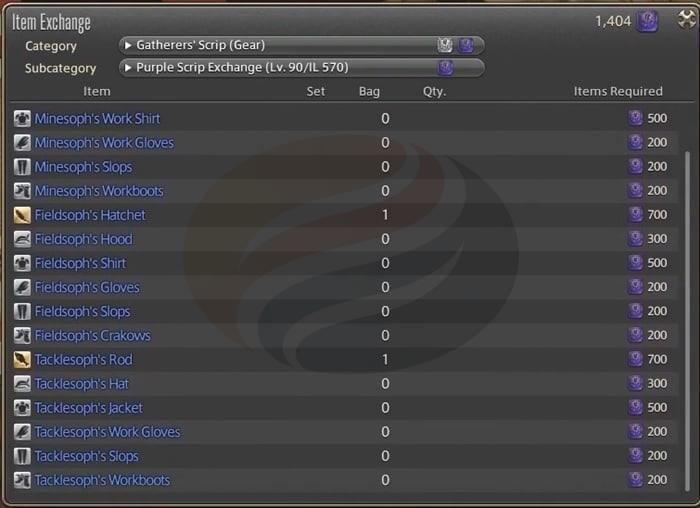
Task: Click the Items Required column header
Action: (618, 91)
